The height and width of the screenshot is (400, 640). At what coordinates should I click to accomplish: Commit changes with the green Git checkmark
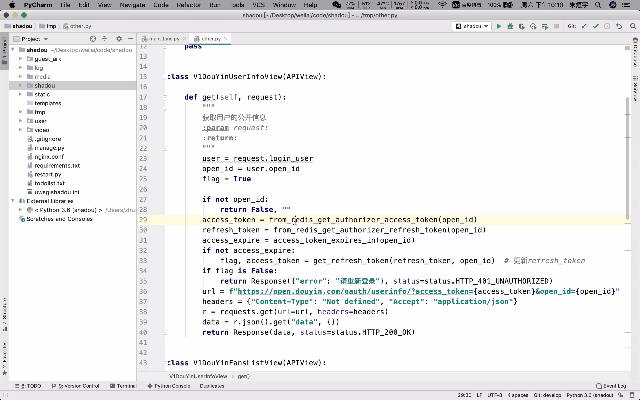tap(596, 26)
